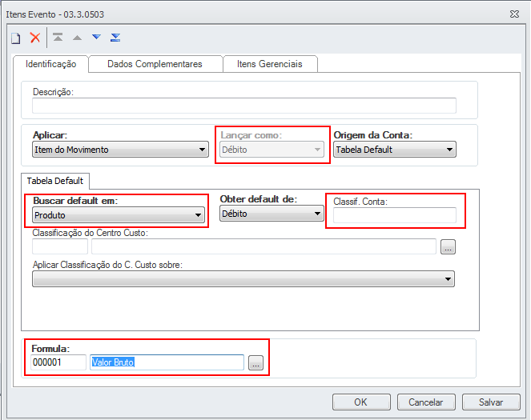The width and height of the screenshot is (531, 420).
Task: Open the Itens Gerenciais tab
Action: click(x=270, y=64)
